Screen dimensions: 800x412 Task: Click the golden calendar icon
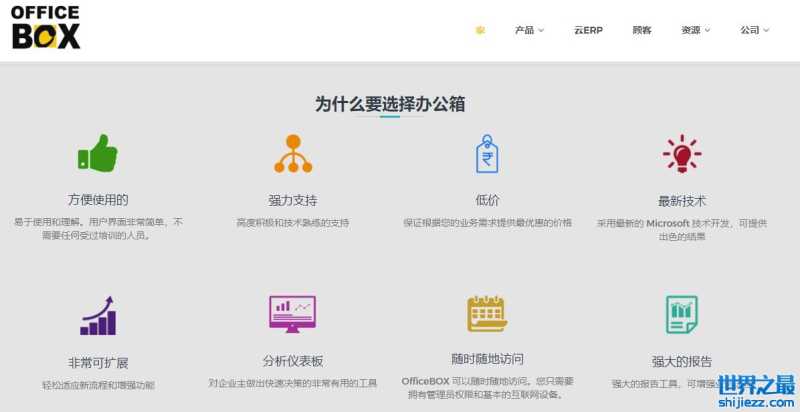pyautogui.click(x=487, y=314)
